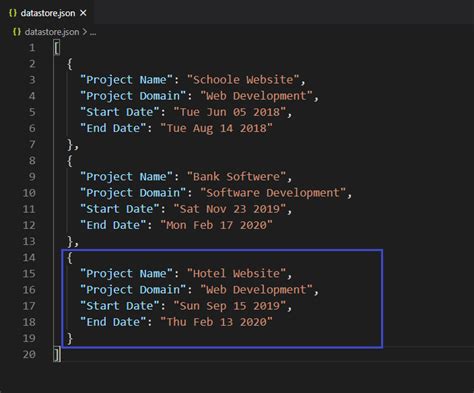Place cursor at opening bracket on line 1
This screenshot has height=393, width=474.
tap(57, 48)
